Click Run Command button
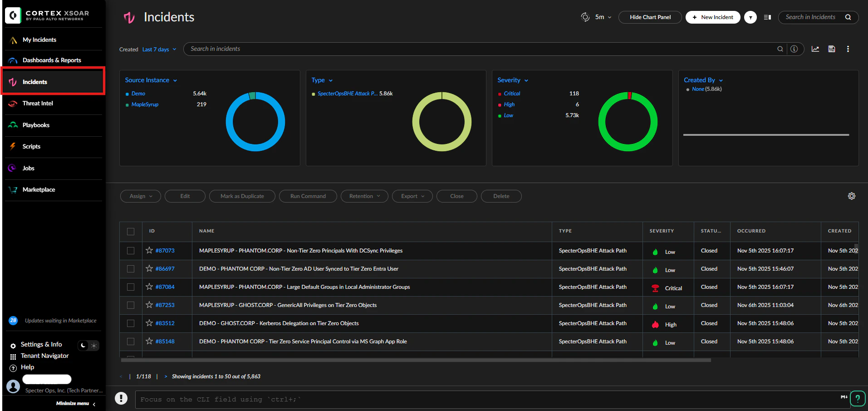This screenshot has height=411, width=868. pos(308,196)
